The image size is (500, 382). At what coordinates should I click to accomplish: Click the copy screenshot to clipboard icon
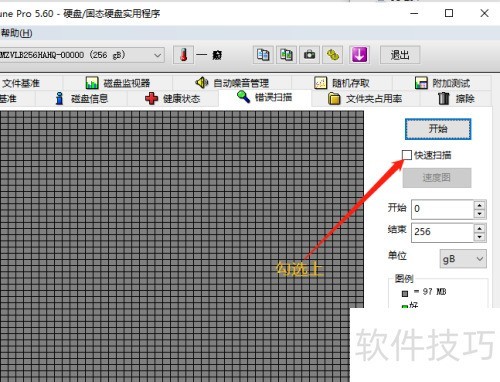coord(286,55)
